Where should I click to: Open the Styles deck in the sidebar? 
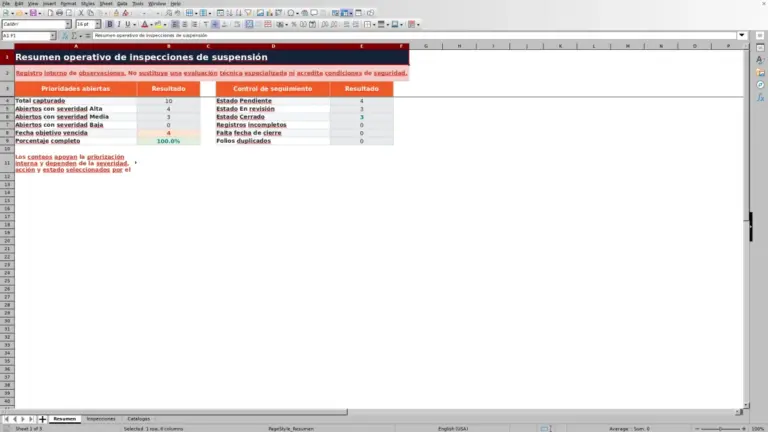click(760, 60)
